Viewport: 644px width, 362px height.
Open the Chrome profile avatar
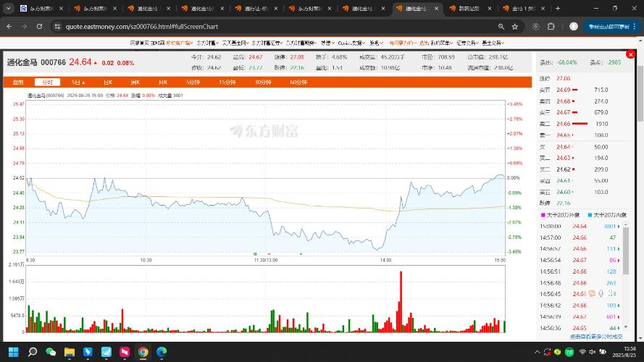(574, 26)
